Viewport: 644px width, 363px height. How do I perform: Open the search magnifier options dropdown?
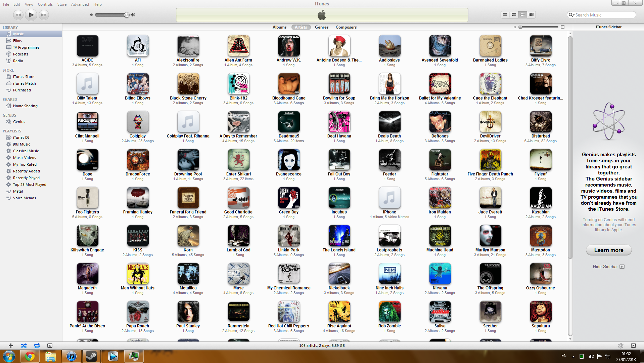coord(571,15)
